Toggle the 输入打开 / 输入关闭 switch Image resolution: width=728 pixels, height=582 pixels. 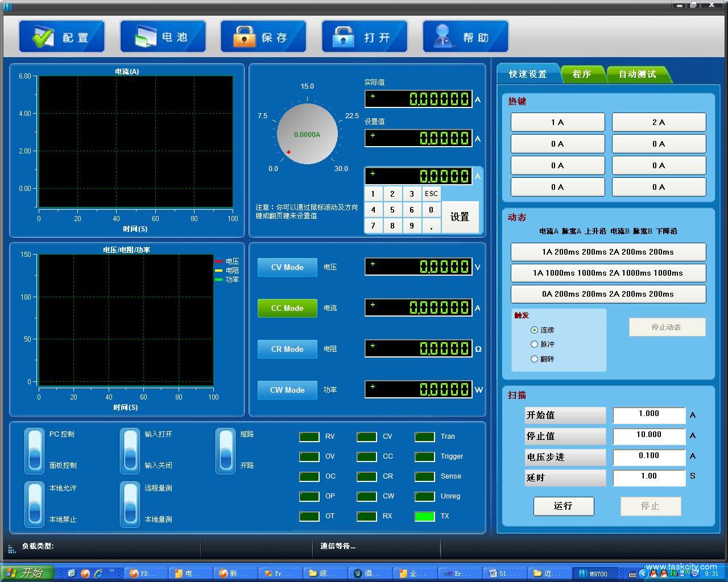130,450
